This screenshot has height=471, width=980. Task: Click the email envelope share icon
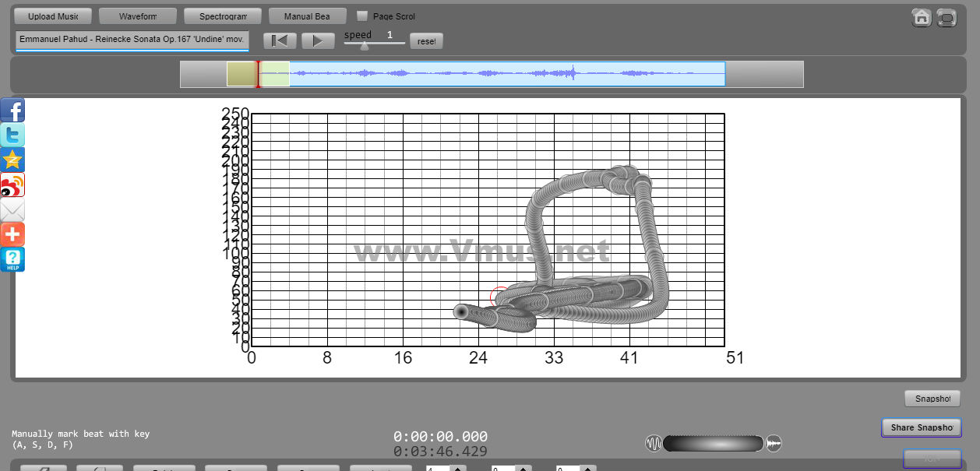12,210
